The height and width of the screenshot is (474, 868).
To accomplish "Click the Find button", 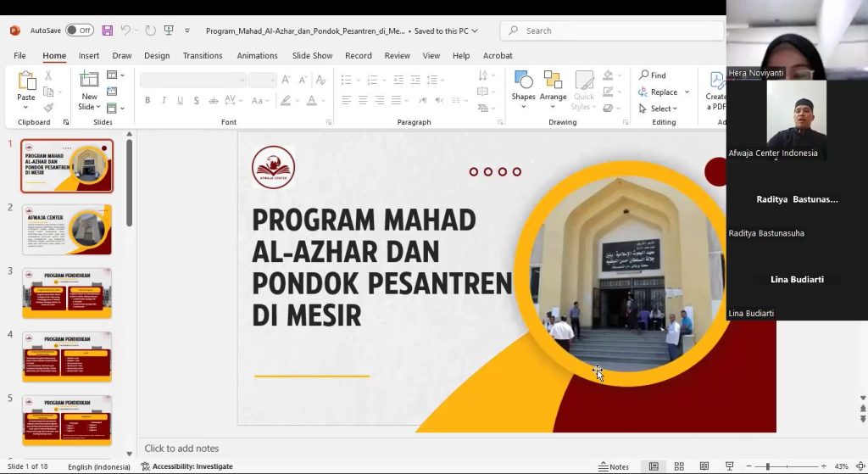I will (653, 75).
